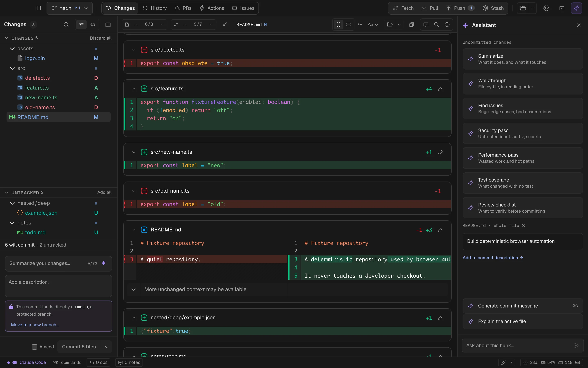This screenshot has height=368, width=588.
Task: Click the Add a description field
Action: [x=59, y=286]
